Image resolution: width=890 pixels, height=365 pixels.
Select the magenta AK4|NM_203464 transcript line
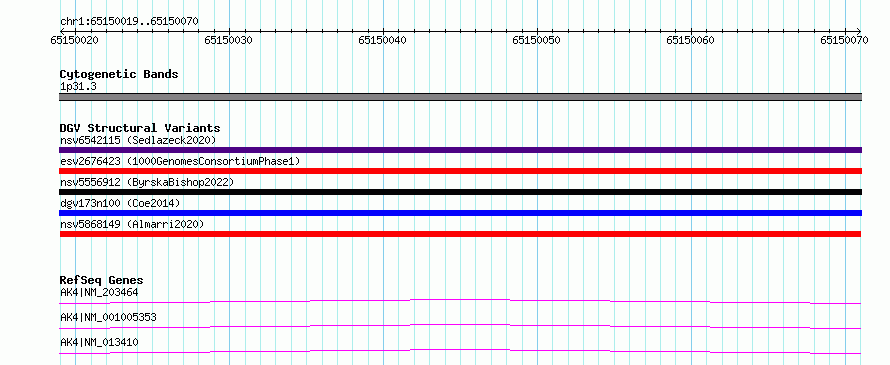pyautogui.click(x=460, y=301)
